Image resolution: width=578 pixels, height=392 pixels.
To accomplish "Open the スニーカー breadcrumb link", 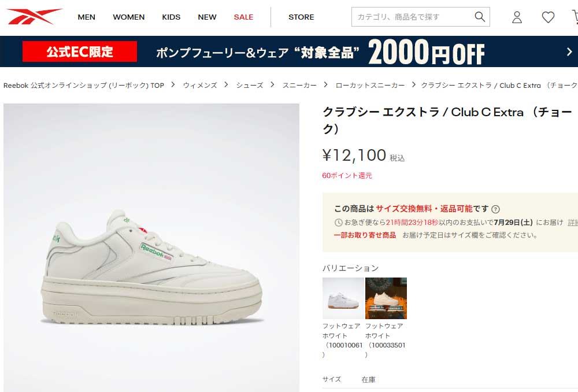I will [x=299, y=85].
